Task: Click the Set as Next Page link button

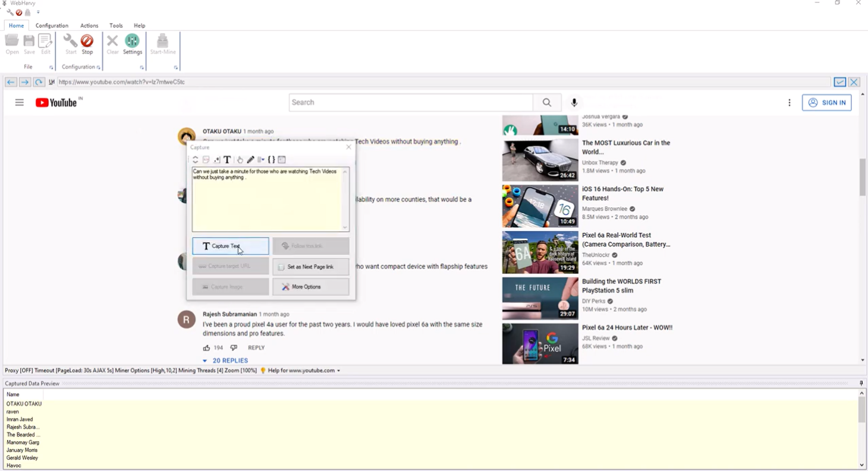Action: point(310,267)
